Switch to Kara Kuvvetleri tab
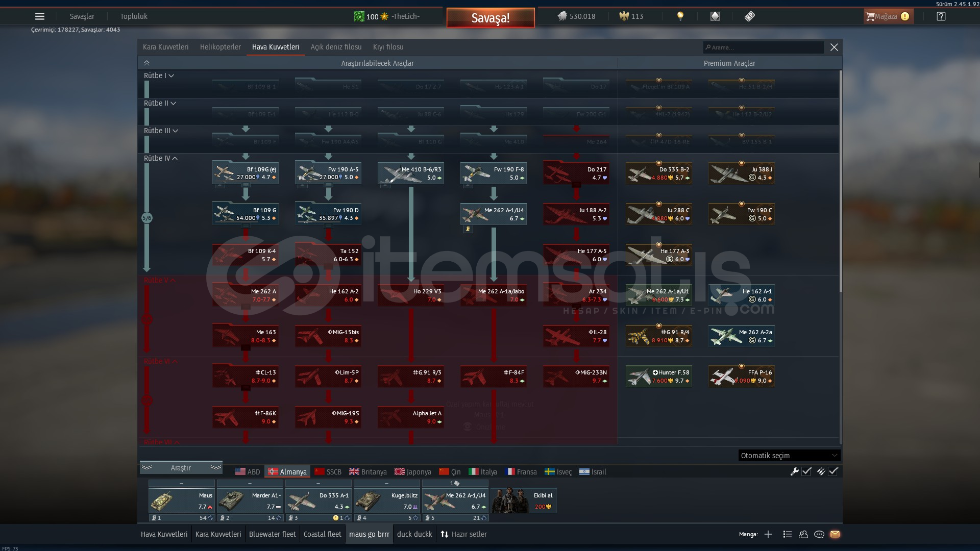 pos(165,47)
